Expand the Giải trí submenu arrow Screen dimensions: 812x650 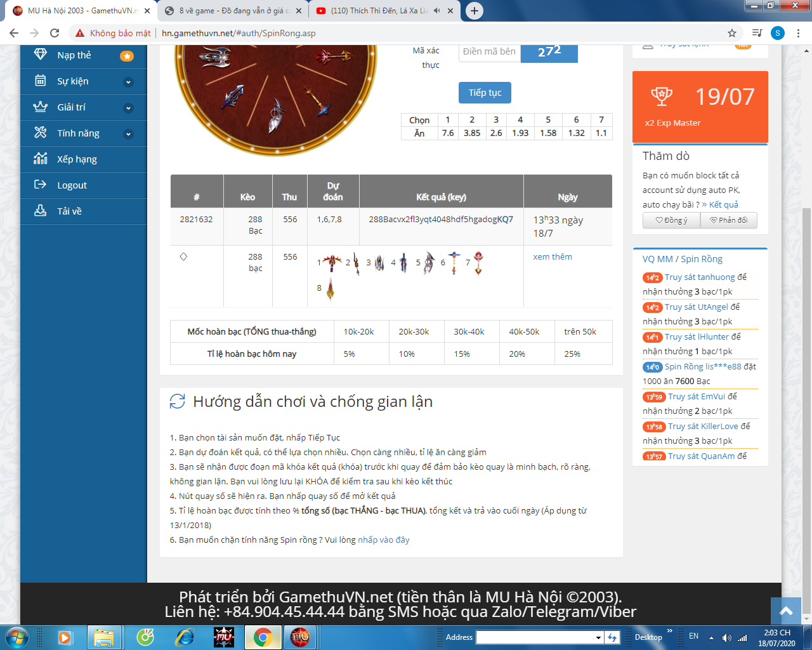coord(128,108)
